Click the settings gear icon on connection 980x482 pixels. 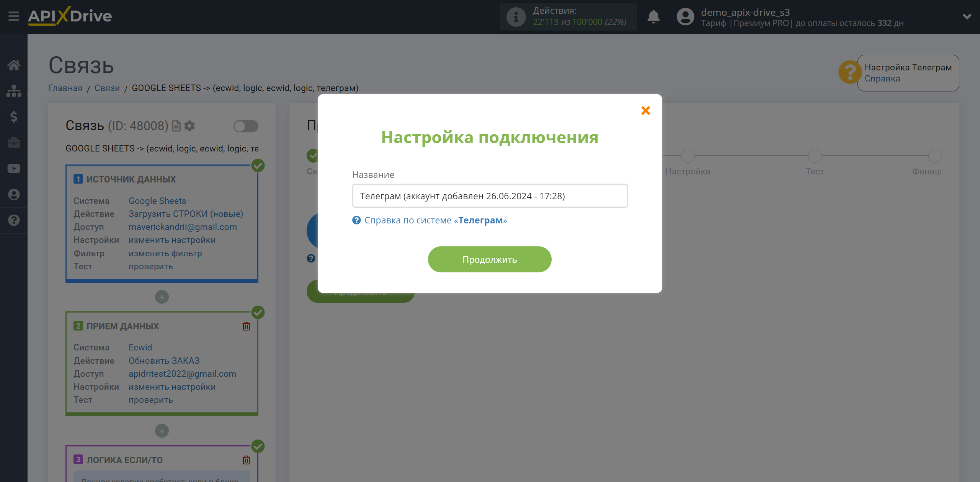pos(189,125)
